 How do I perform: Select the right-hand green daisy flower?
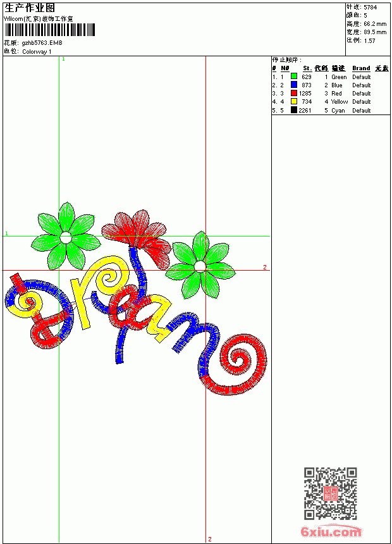point(200,265)
